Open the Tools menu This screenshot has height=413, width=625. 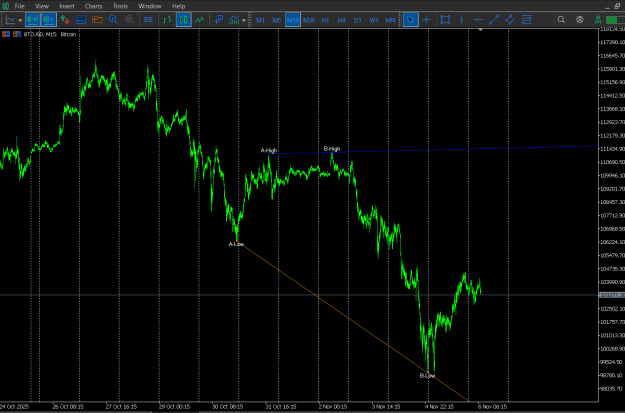click(x=120, y=6)
